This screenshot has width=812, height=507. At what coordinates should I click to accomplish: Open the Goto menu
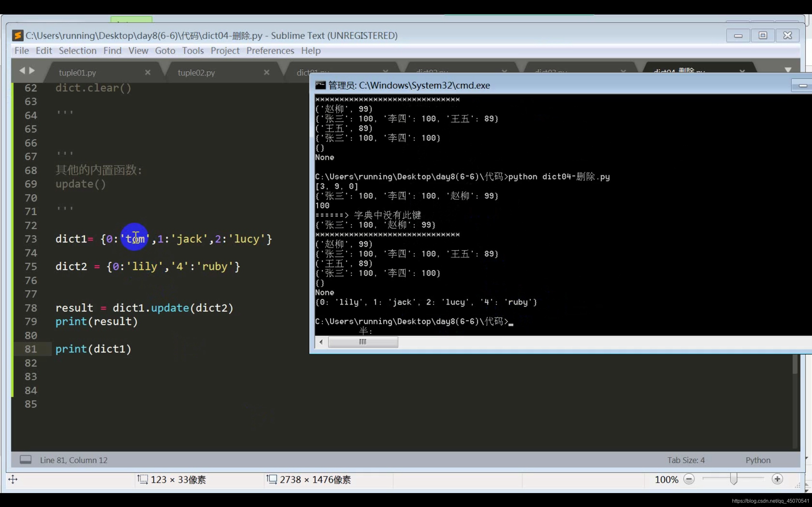point(165,51)
